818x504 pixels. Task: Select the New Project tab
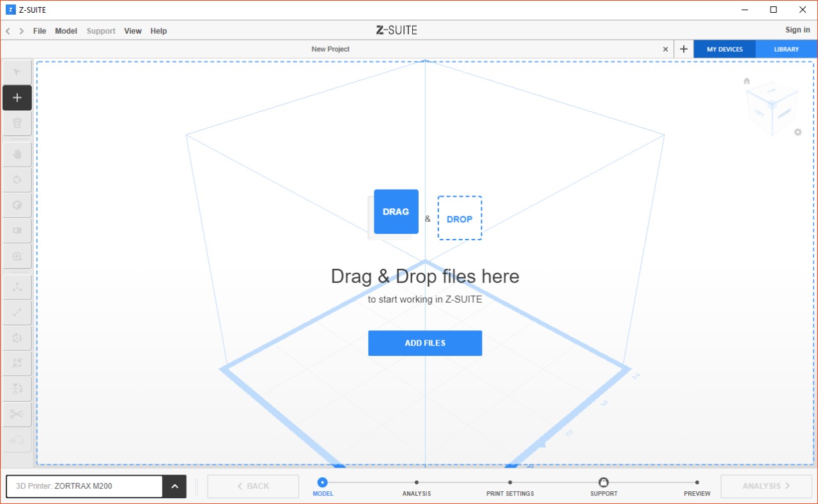click(x=330, y=49)
